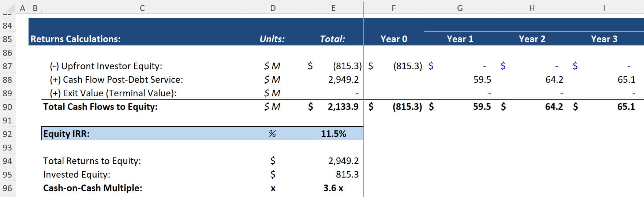Click bold 64.2 in Total Cash Flows row
Image resolution: width=644 pixels, height=197 pixels.
click(554, 107)
